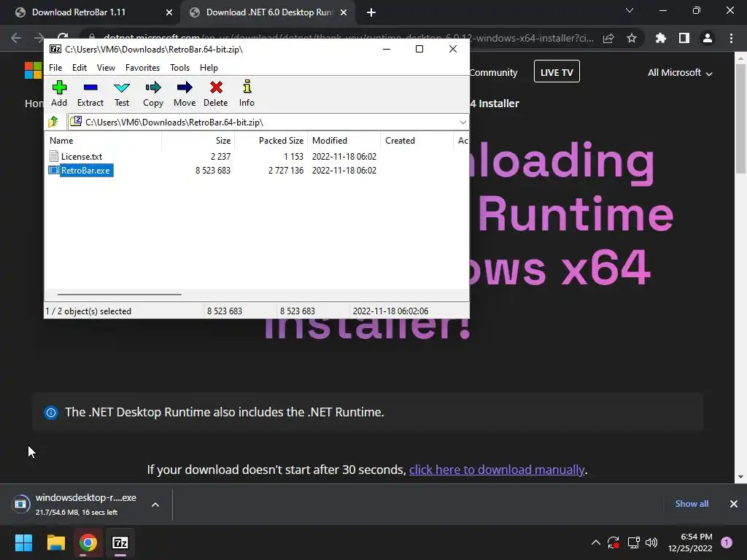The height and width of the screenshot is (560, 747).
Task: Click the page vertical scrollbar thumb
Action: tap(740, 119)
